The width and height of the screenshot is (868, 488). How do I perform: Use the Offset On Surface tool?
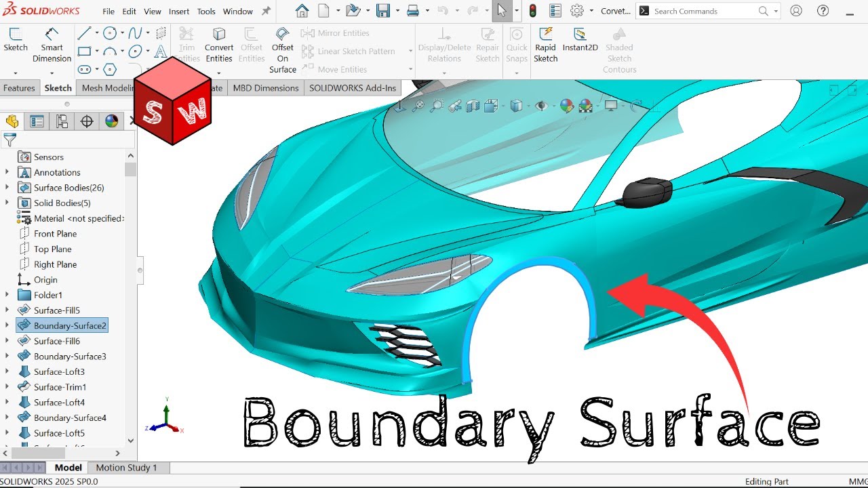(283, 50)
